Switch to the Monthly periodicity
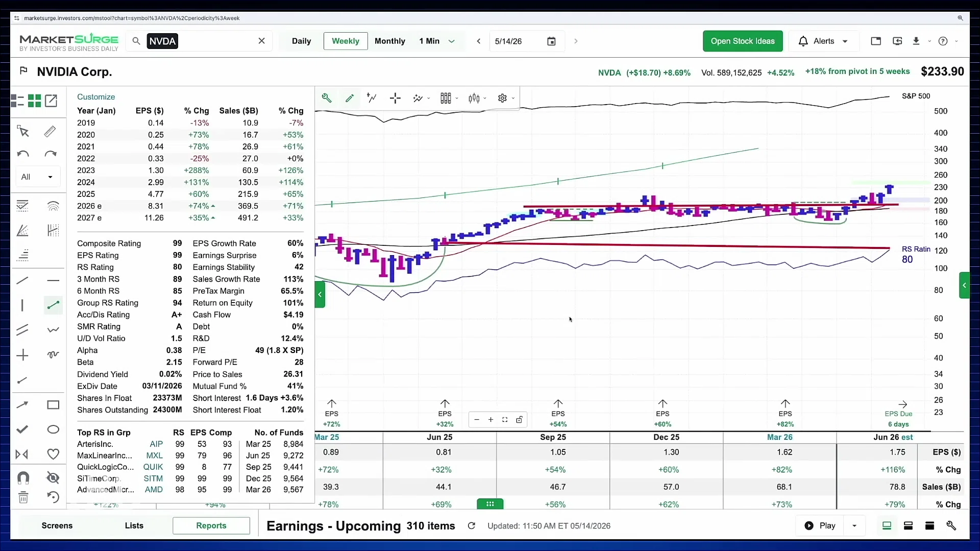Image resolution: width=980 pixels, height=551 pixels. click(390, 41)
